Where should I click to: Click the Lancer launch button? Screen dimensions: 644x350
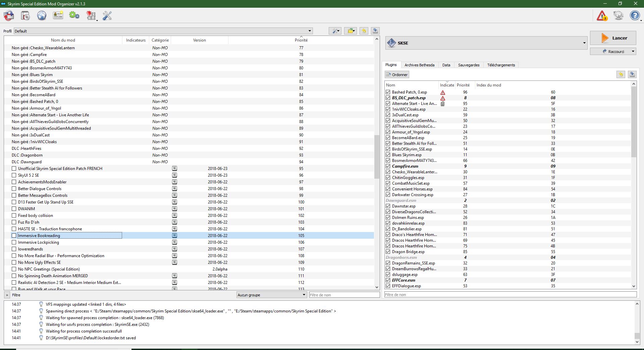coord(613,38)
